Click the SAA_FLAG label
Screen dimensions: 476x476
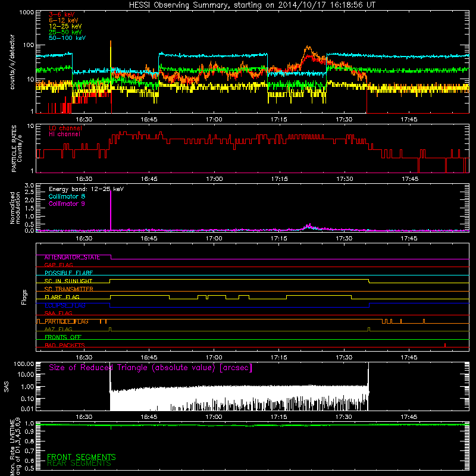click(58, 314)
